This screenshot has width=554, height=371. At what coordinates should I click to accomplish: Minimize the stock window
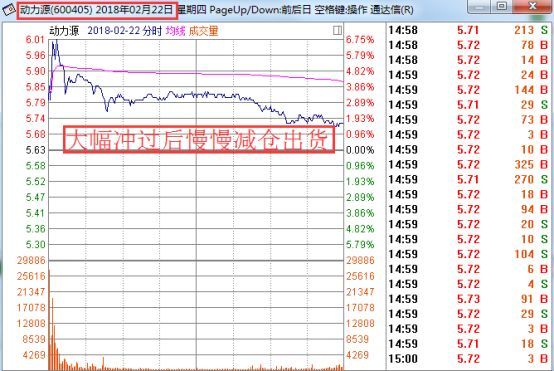pos(480,6)
